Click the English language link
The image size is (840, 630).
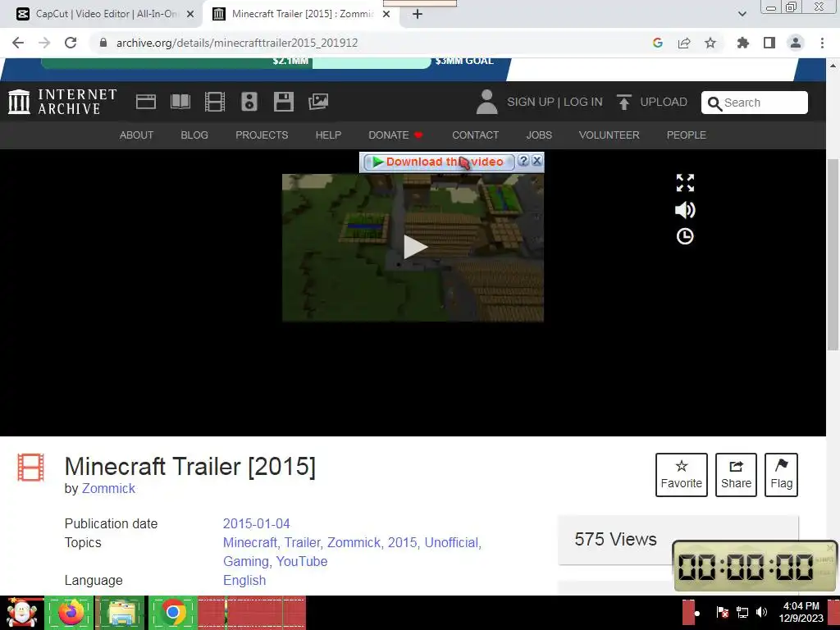coord(244,580)
